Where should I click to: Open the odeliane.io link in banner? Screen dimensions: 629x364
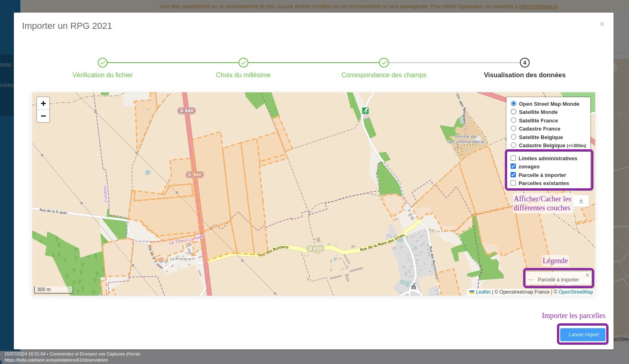point(538,7)
